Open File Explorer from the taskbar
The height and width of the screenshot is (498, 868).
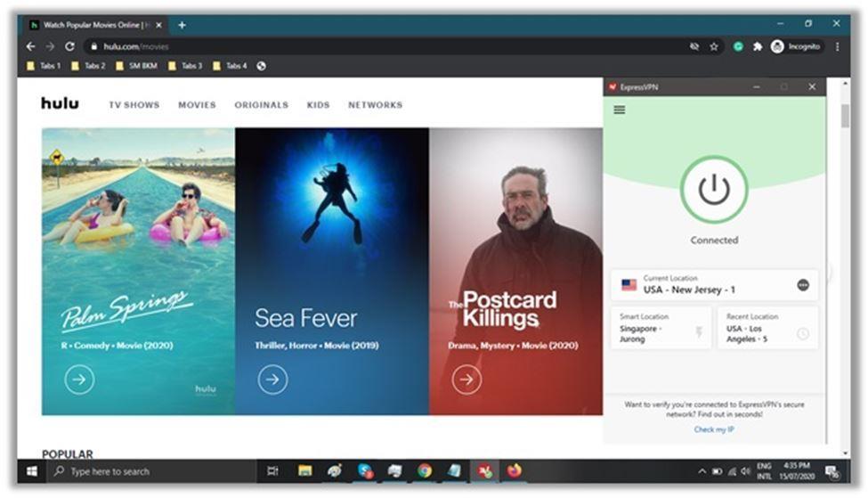click(304, 471)
